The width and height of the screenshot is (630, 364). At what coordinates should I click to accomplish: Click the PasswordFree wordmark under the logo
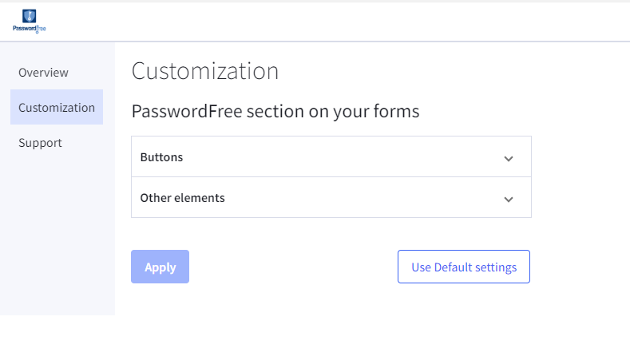(30, 28)
